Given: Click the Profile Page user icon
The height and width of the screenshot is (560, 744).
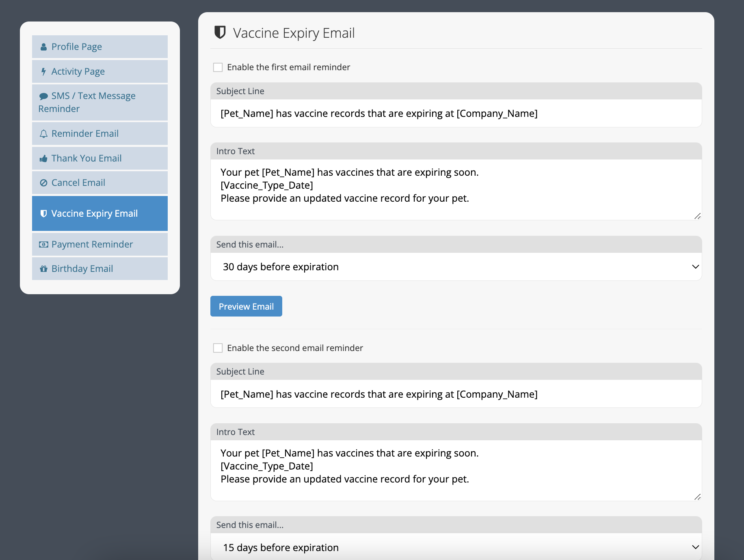Looking at the screenshot, I should (43, 47).
